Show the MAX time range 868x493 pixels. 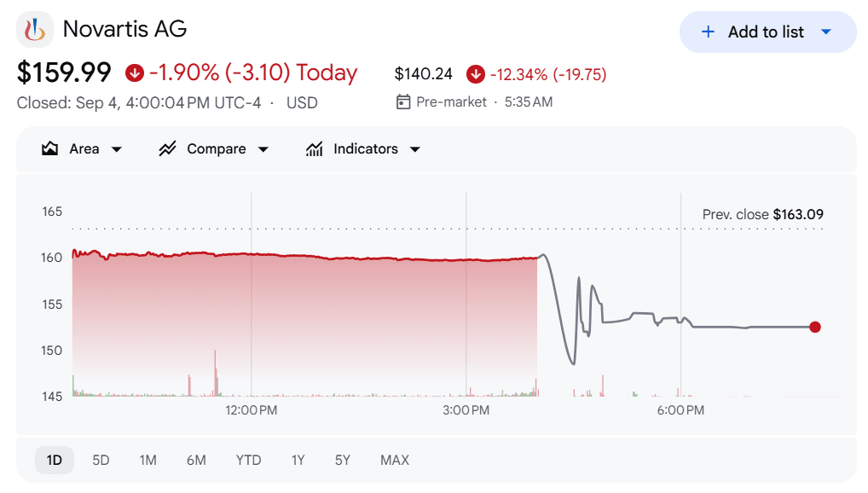pos(395,460)
